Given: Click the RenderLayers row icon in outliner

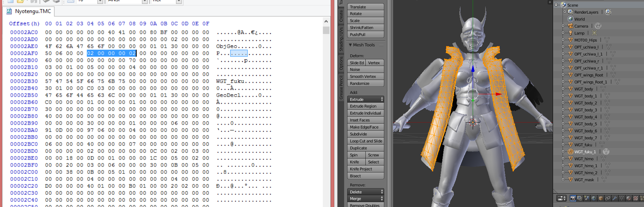Looking at the screenshot, I should pos(571,12).
